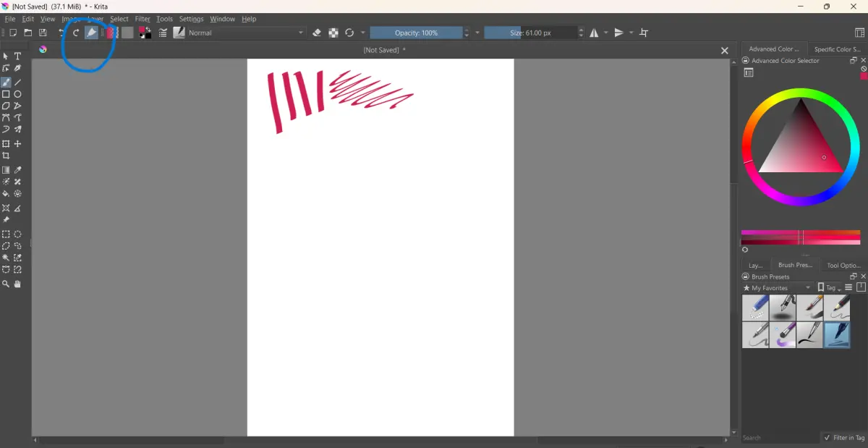Open an existing file via the toolbar folder icon
Viewport: 868px width, 448px height.
click(x=28, y=33)
